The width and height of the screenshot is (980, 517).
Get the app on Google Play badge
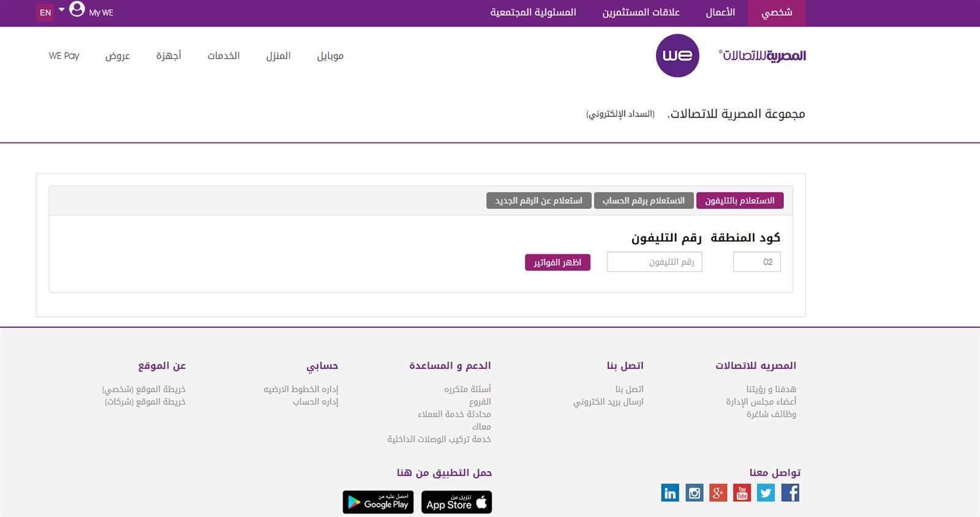378,502
